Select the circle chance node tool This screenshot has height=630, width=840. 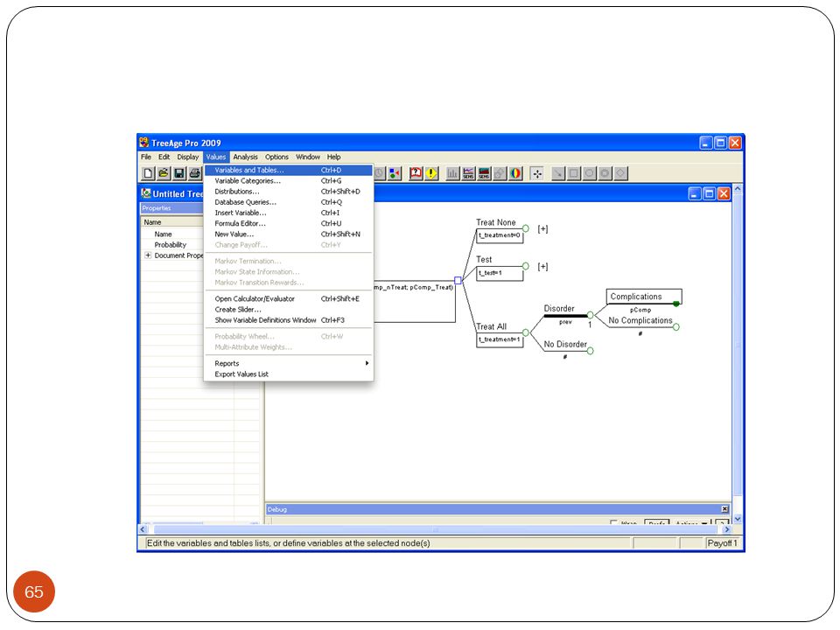[589, 173]
